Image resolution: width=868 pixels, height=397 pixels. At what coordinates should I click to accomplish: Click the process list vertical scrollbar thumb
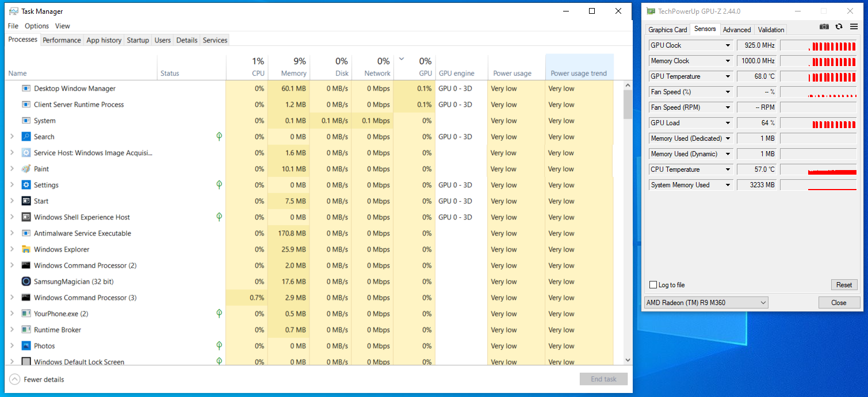[628, 104]
